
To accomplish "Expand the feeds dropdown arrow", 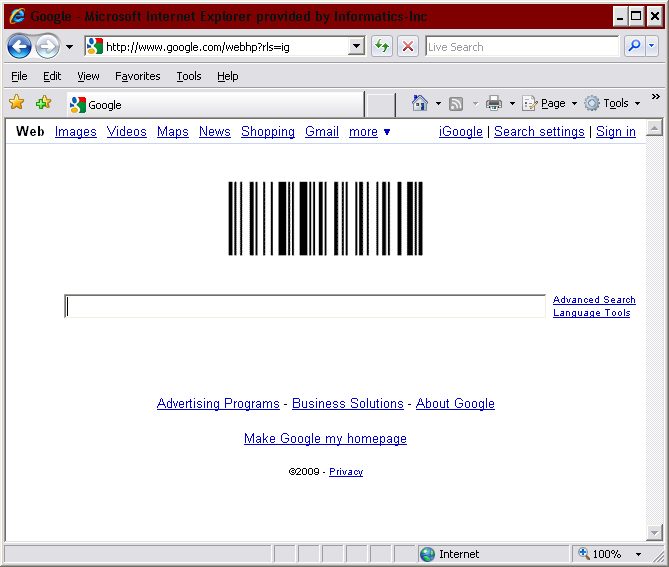I will pos(475,103).
